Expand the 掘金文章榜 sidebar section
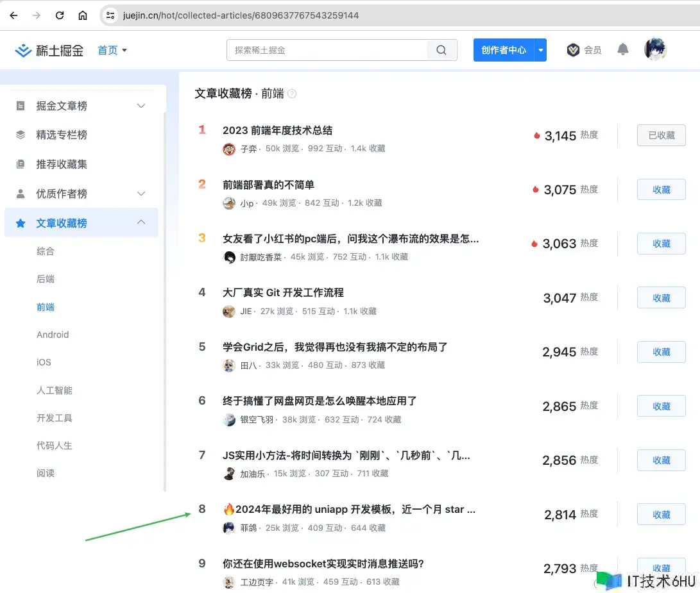 coord(141,106)
